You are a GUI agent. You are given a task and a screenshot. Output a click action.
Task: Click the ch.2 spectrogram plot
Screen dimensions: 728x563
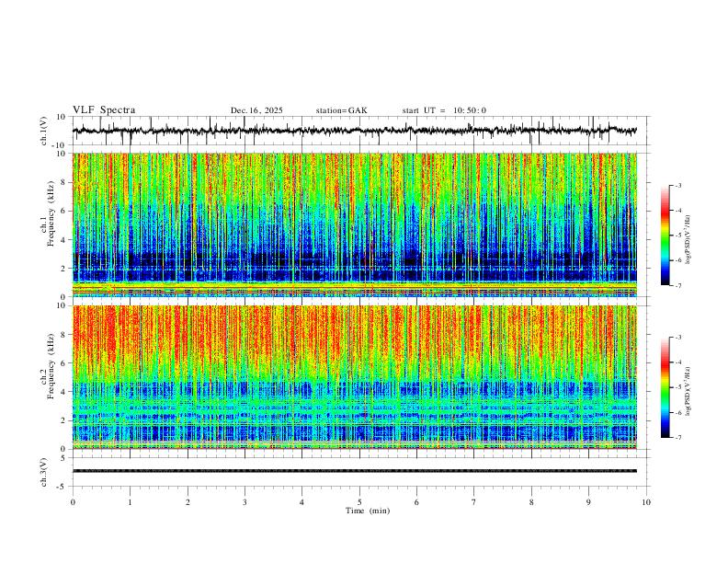point(355,377)
